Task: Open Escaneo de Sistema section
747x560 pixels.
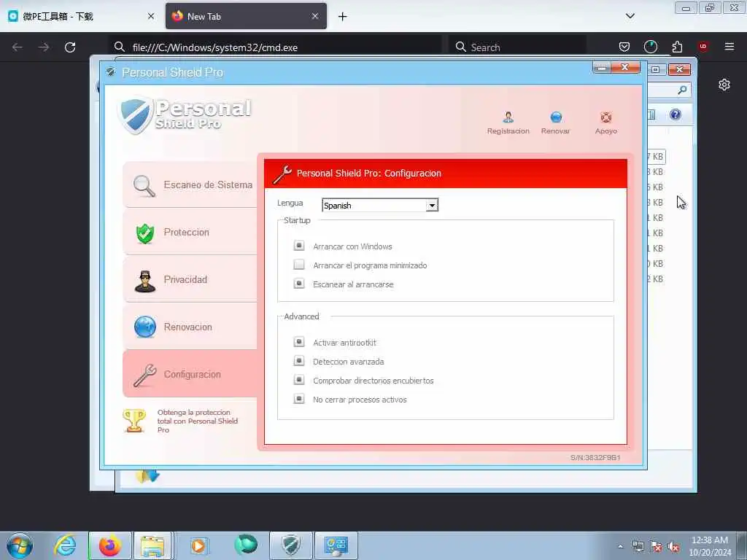Action: pos(190,184)
